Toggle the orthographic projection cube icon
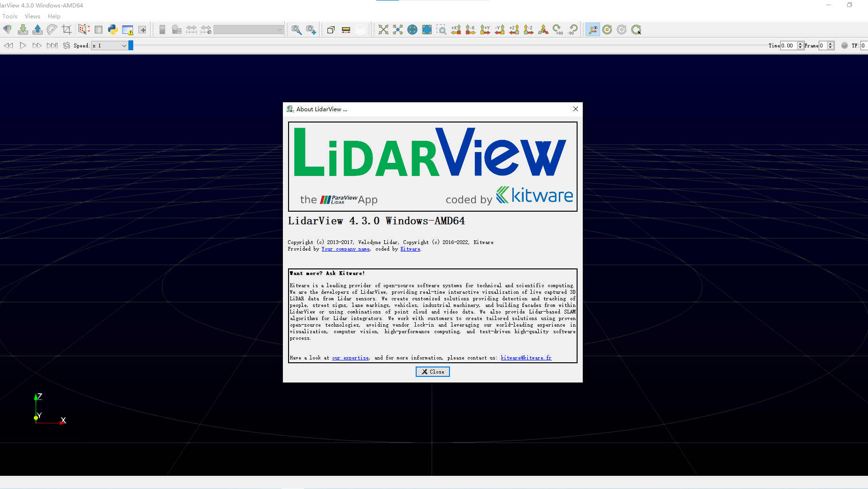Image resolution: width=868 pixels, height=489 pixels. pyautogui.click(x=331, y=30)
